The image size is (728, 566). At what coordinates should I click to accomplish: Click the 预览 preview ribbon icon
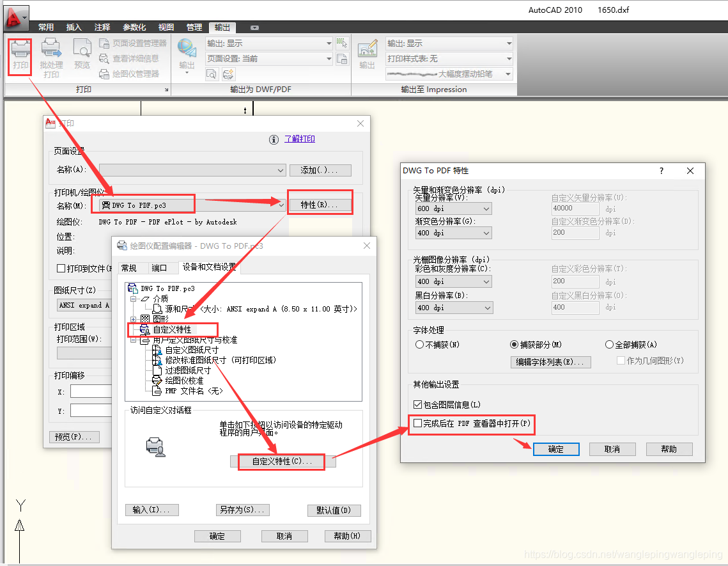(x=82, y=54)
